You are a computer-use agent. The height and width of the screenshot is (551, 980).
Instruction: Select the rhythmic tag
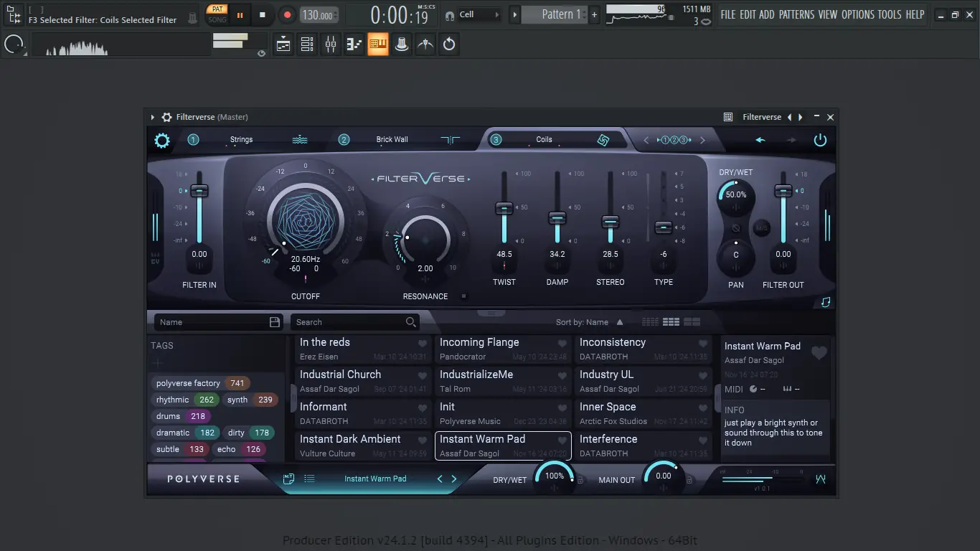coord(186,400)
